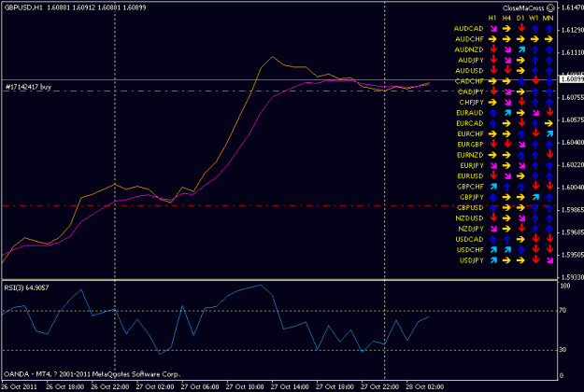Click the OANDA - MT4 copyright text
This screenshot has height=392, width=584.
point(92,374)
